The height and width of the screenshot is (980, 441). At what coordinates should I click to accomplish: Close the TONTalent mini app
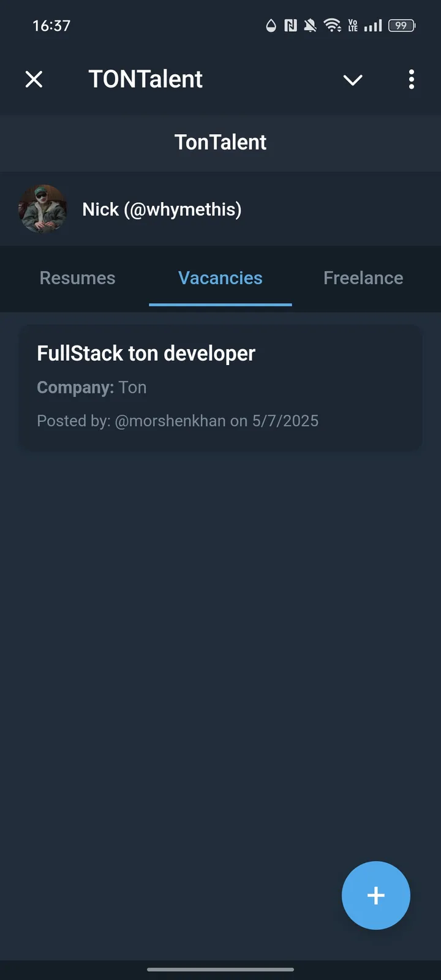(34, 80)
